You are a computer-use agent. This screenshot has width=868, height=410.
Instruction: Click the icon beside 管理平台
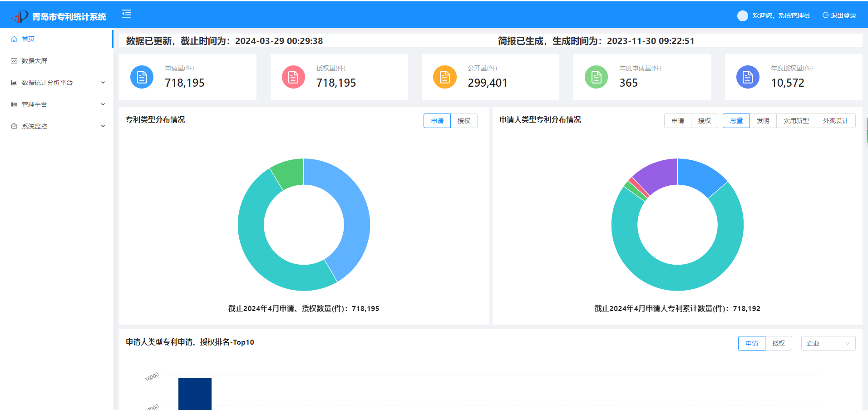point(14,104)
